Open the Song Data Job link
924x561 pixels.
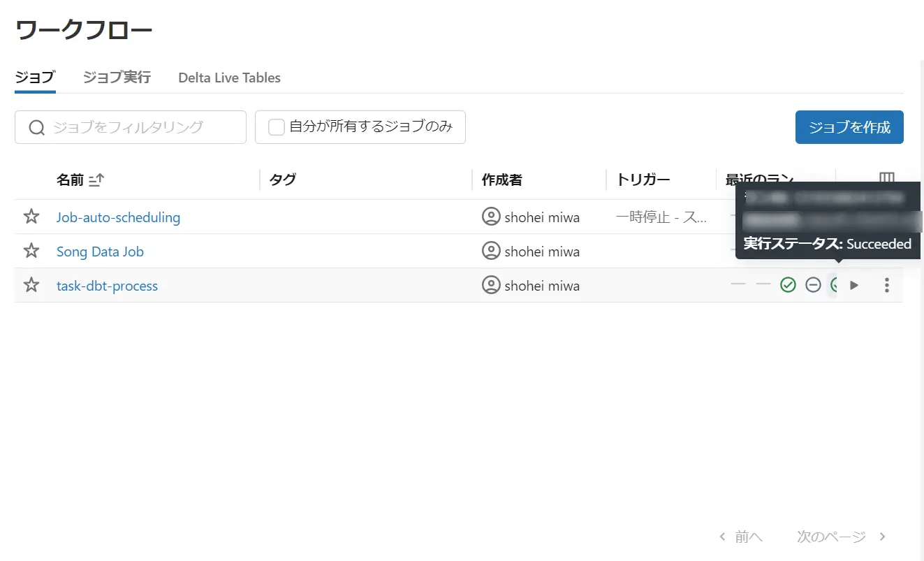100,252
